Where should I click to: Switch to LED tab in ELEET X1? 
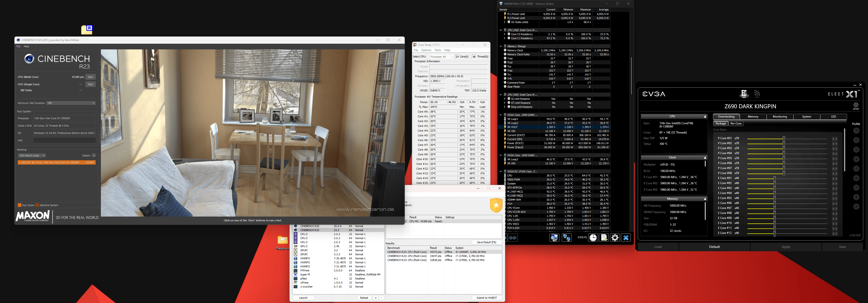point(833,117)
